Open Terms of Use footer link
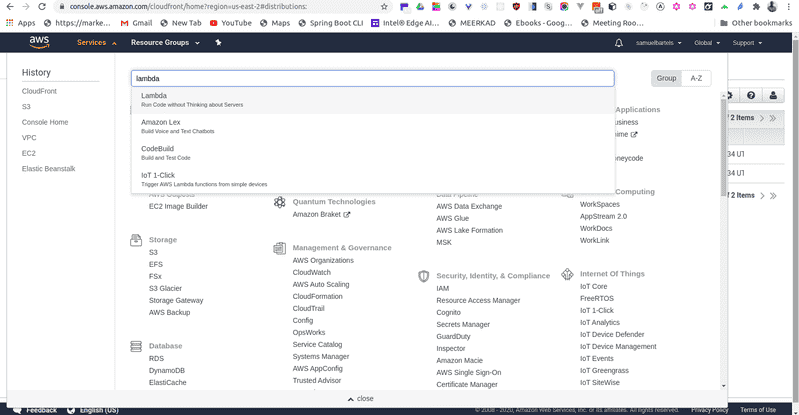This screenshot has height=415, width=799. point(758,410)
